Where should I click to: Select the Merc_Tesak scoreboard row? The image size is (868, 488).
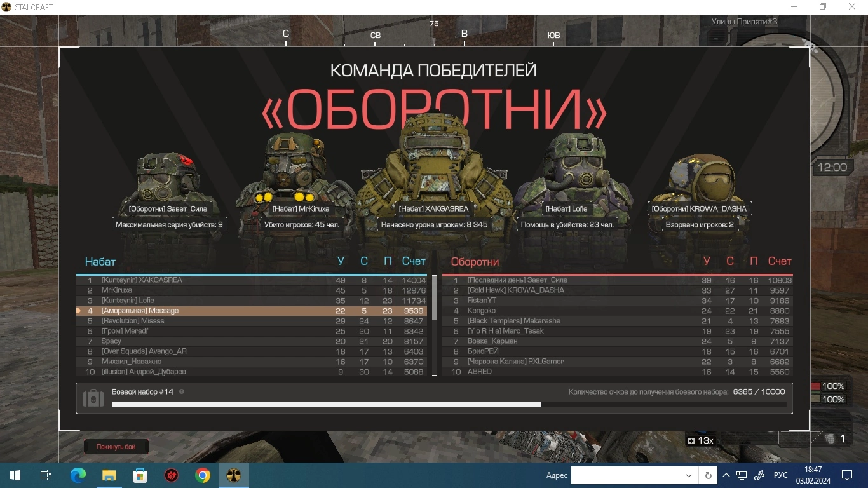point(618,331)
